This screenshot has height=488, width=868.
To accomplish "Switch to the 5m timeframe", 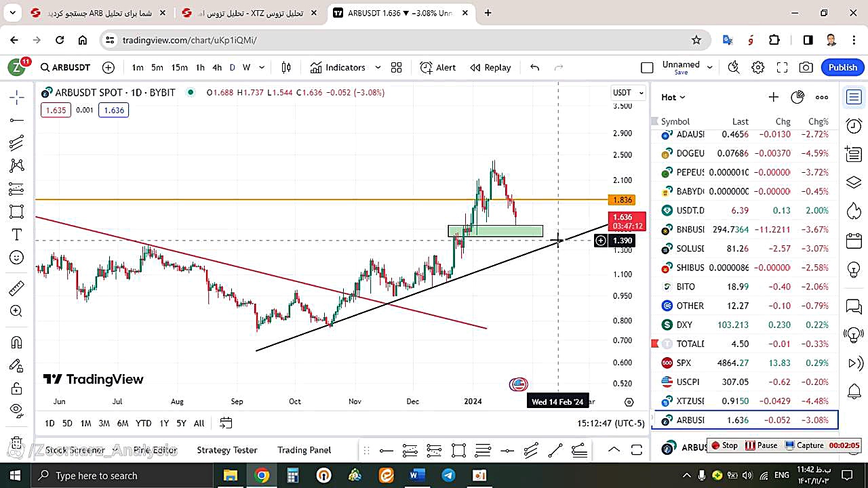I will [x=157, y=67].
